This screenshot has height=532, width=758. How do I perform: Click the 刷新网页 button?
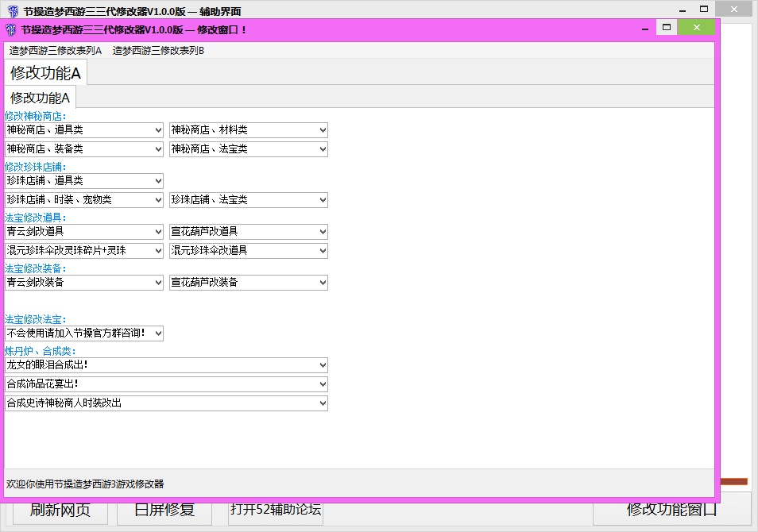60,511
